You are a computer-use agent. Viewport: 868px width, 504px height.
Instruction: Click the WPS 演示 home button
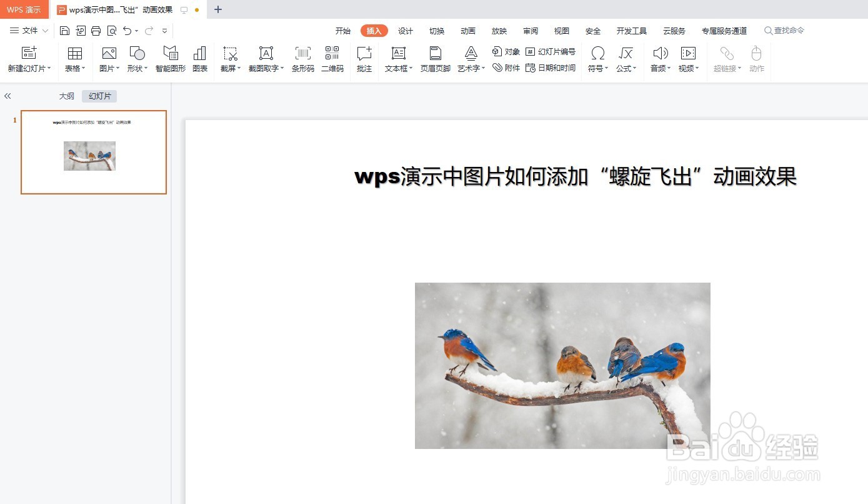(24, 9)
